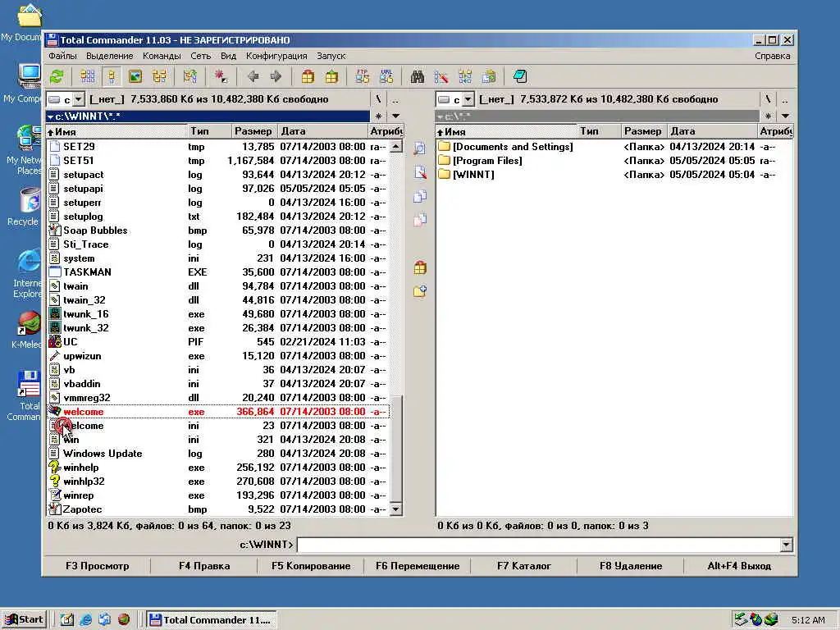The width and height of the screenshot is (840, 630).
Task: Click the edit file icon in middle bar
Action: click(419, 172)
